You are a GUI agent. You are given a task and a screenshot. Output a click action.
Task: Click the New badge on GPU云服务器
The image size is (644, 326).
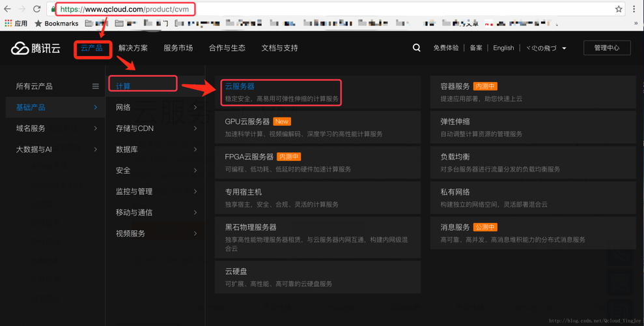pyautogui.click(x=282, y=122)
